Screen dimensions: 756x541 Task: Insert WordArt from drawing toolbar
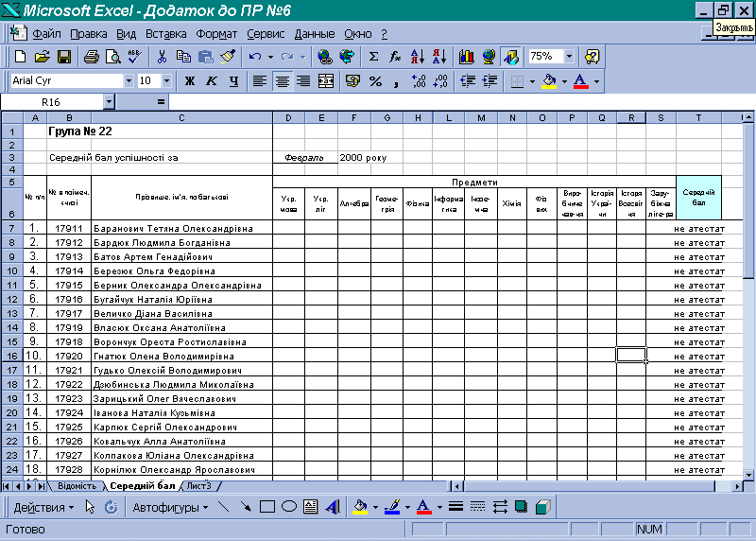click(333, 507)
